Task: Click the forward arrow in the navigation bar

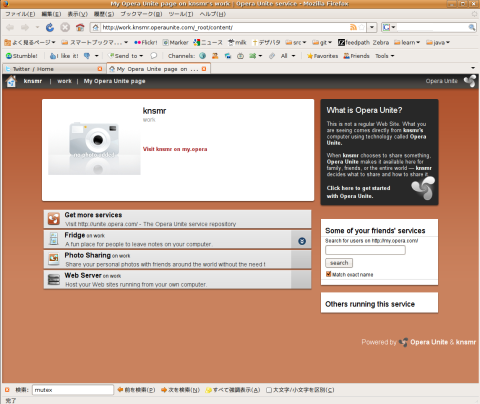Action: (25, 27)
